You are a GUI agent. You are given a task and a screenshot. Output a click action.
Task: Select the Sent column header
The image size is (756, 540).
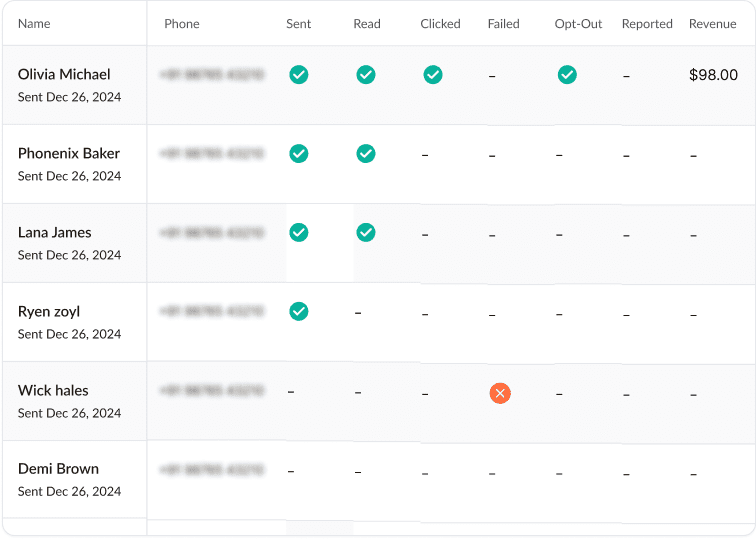click(298, 24)
